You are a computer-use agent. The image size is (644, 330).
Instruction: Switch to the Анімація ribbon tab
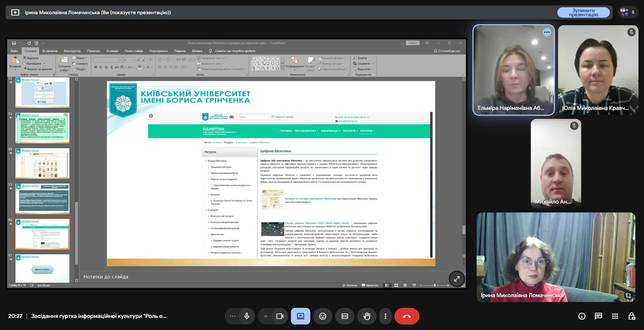click(x=112, y=51)
